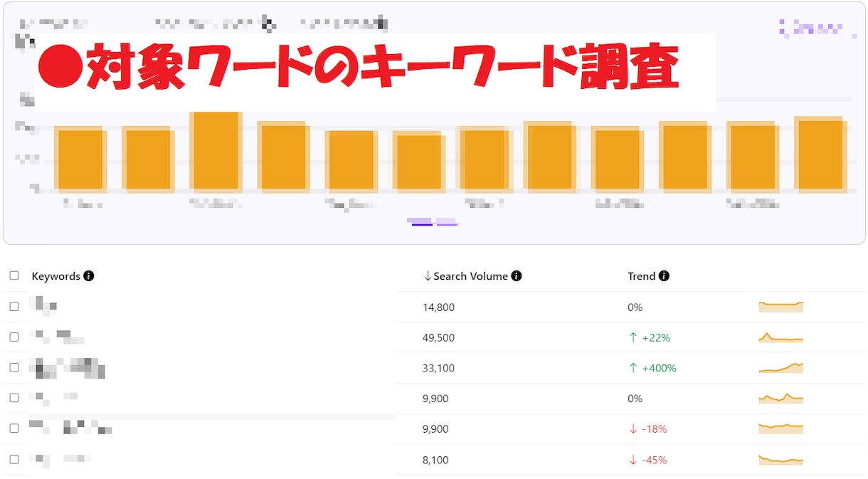Image resolution: width=868 pixels, height=479 pixels.
Task: Check the box for the 49,500 volume row
Action: pos(14,337)
